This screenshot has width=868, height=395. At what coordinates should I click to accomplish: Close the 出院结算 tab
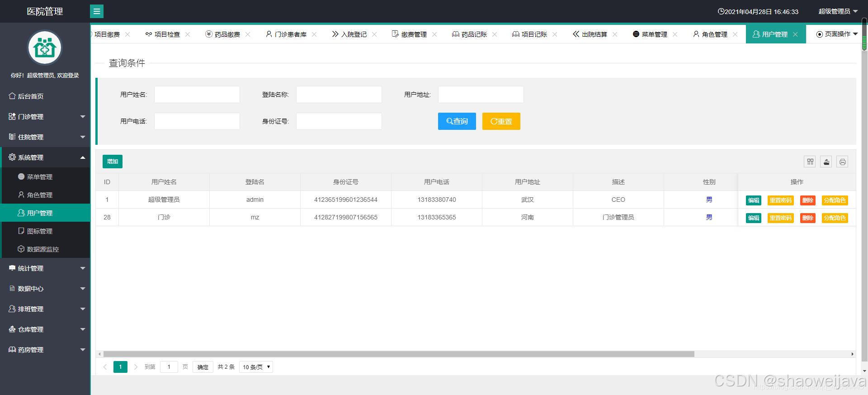coord(615,34)
